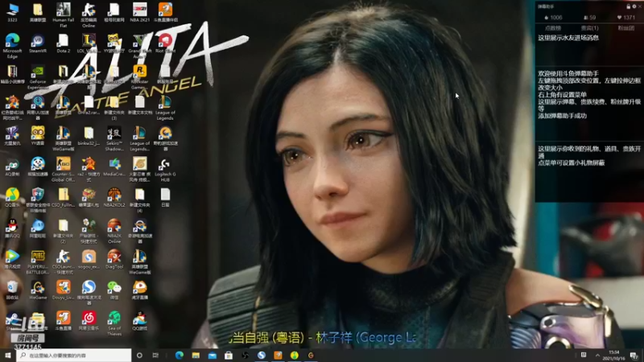Open Microsoft Edge from the taskbar

(x=179, y=355)
